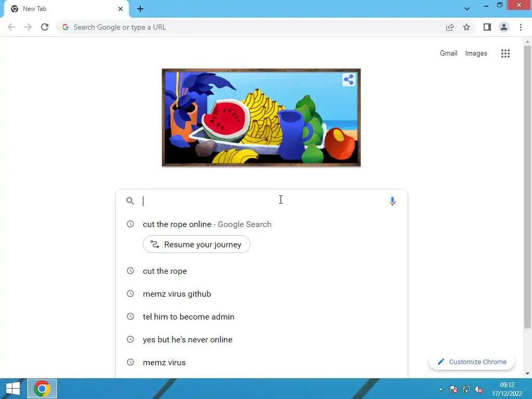
Task: Click Resume your journey button
Action: [x=196, y=244]
